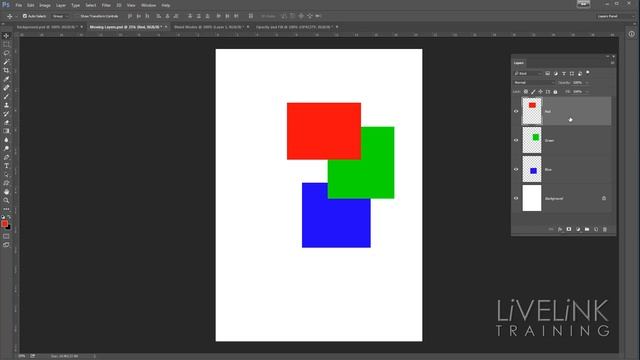
Task: Select the Green layer thumbnail
Action: click(532, 140)
